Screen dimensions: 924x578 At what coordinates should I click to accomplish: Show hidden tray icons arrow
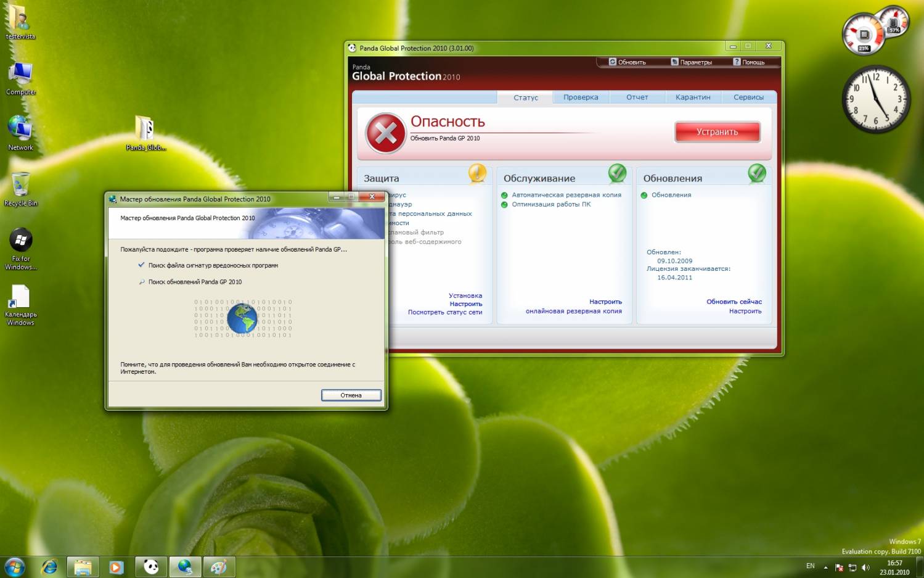[x=825, y=567]
